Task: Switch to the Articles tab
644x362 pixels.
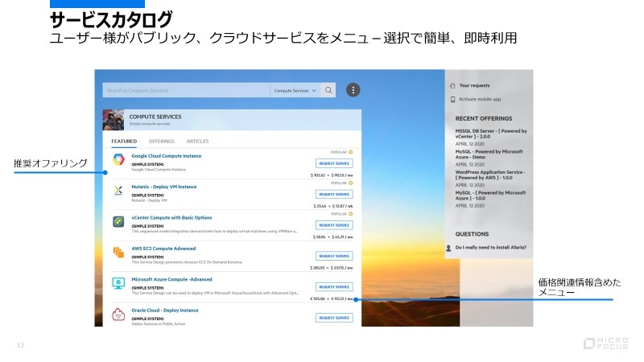Action: click(197, 142)
